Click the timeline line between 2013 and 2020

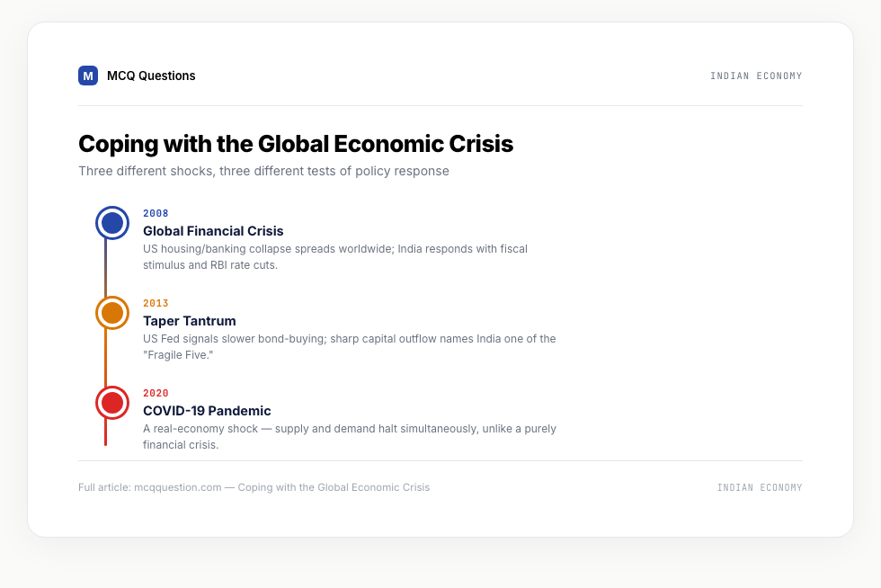(x=106, y=358)
